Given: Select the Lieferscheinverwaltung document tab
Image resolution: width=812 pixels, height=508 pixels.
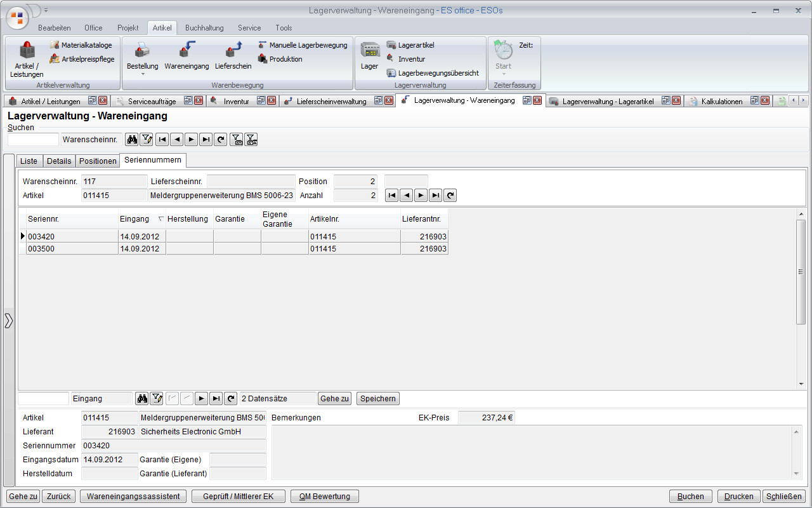Looking at the screenshot, I should [331, 101].
